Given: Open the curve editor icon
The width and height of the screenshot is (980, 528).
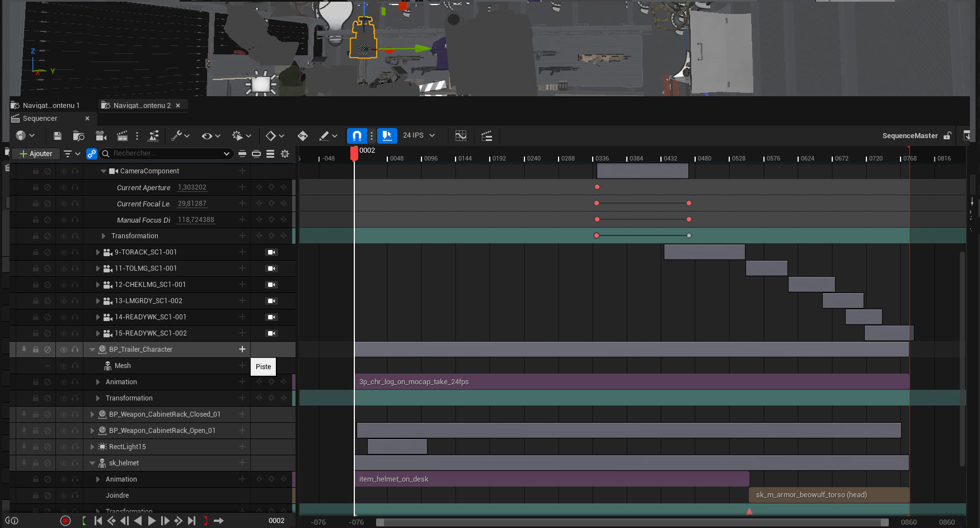Looking at the screenshot, I should (461, 136).
